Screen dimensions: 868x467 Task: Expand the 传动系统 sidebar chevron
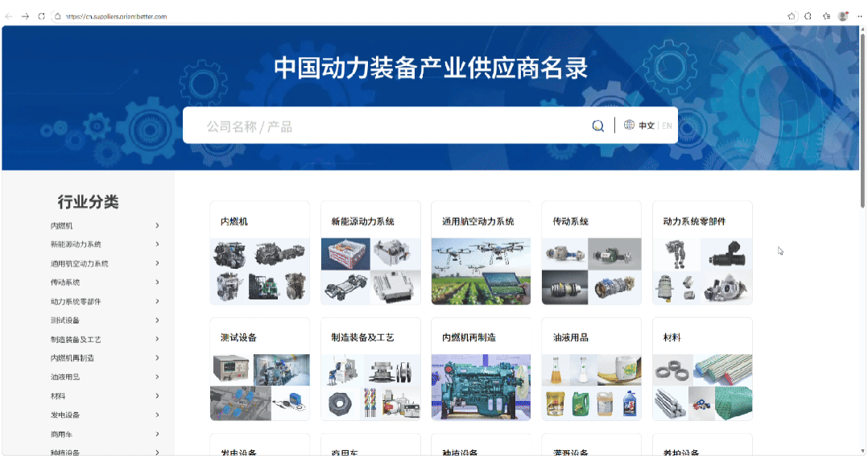[157, 283]
